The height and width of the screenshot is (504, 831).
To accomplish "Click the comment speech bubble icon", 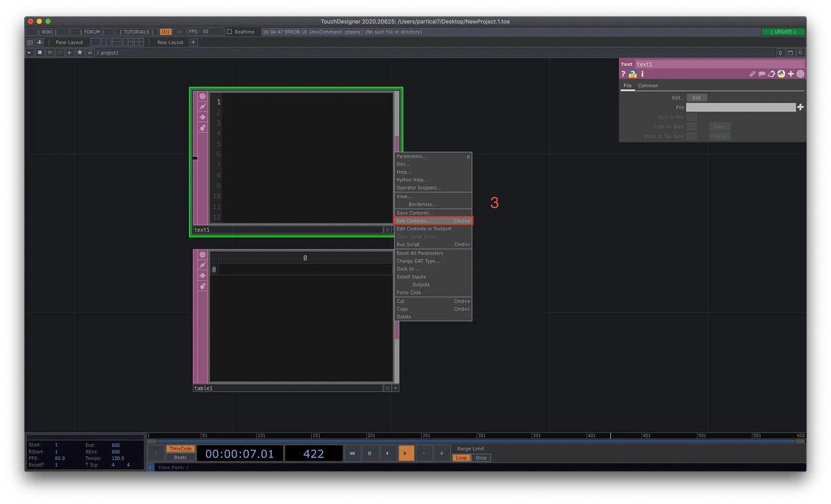I will [762, 74].
